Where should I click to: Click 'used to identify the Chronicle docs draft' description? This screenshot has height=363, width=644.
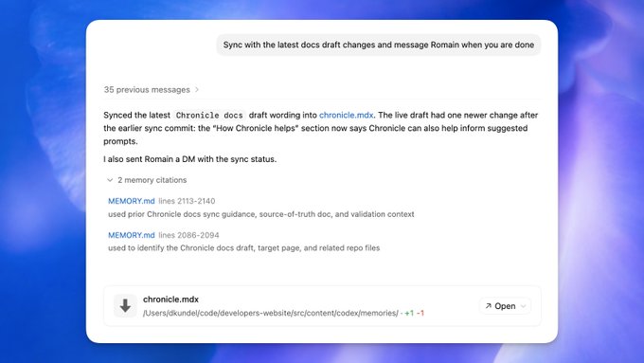(x=244, y=248)
